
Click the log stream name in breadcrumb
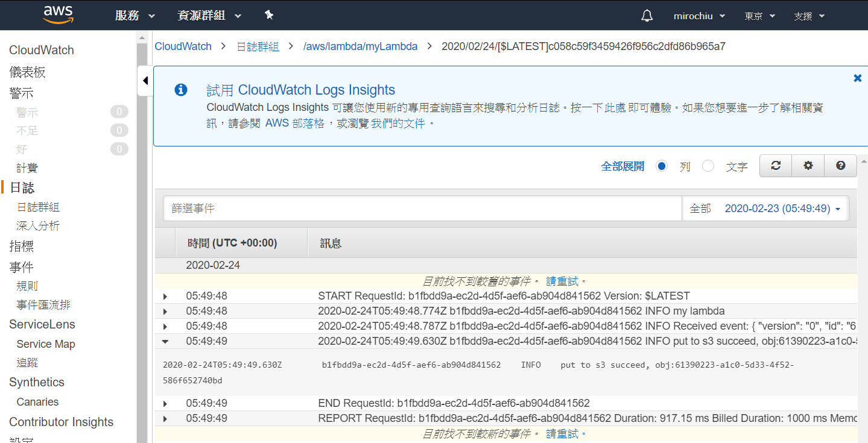click(x=583, y=46)
